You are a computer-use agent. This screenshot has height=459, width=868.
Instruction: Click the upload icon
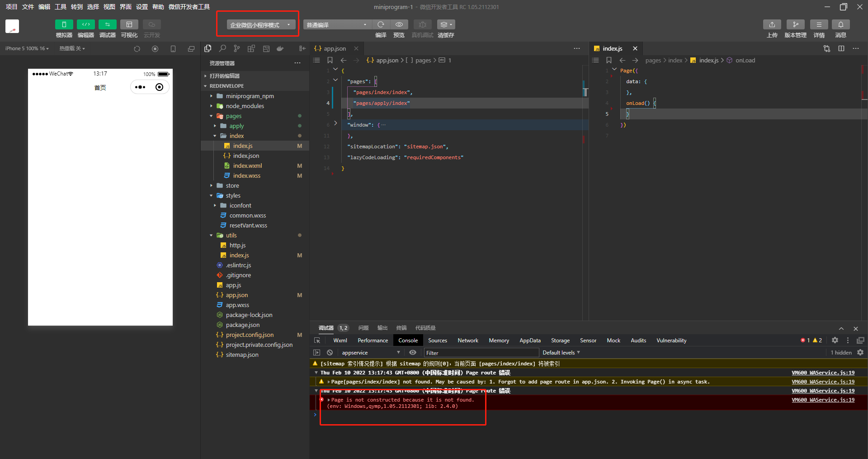tap(772, 24)
